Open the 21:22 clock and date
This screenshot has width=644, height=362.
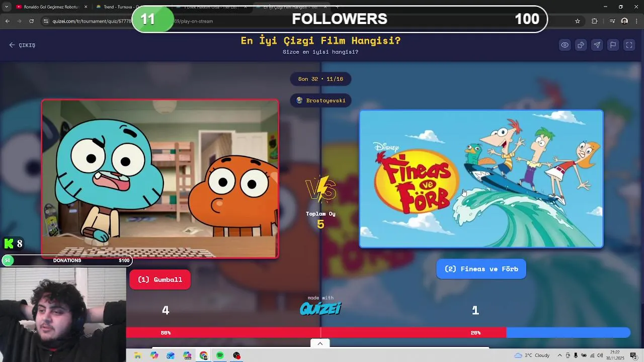(x=615, y=355)
